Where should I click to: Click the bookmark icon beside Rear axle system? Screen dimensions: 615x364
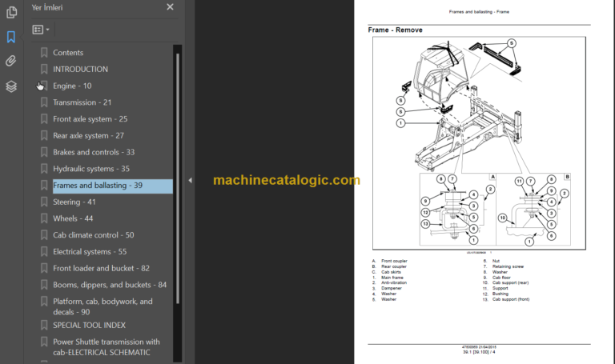point(44,135)
